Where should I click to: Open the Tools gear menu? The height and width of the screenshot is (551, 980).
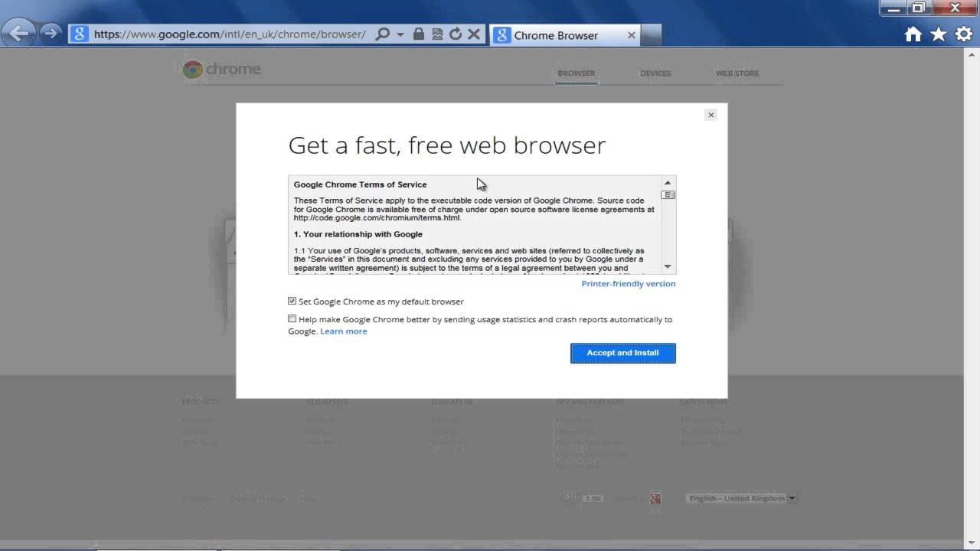(963, 34)
